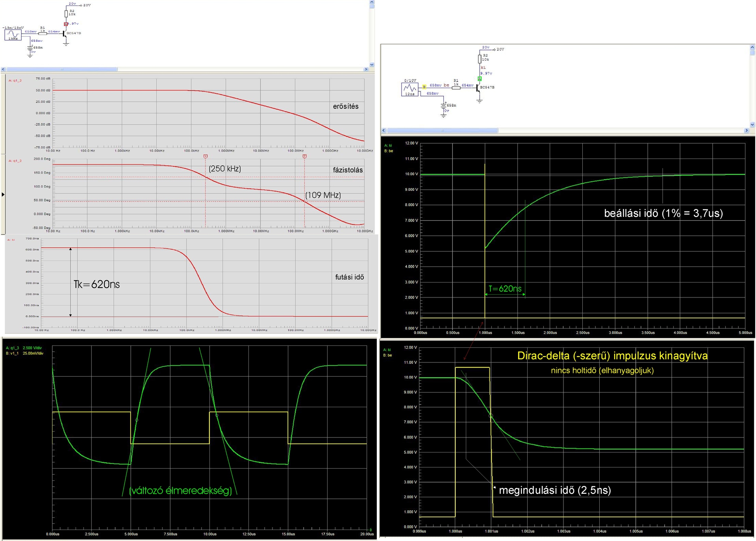This screenshot has width=756, height=541.
Task: Click the red probe A in top-left schematic
Action: point(66,24)
